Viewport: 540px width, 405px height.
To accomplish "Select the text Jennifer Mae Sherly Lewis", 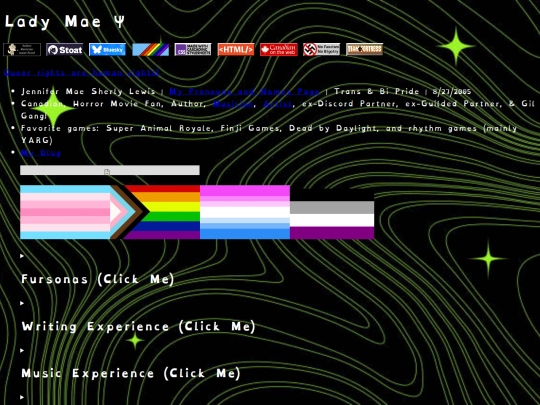I will tap(88, 92).
